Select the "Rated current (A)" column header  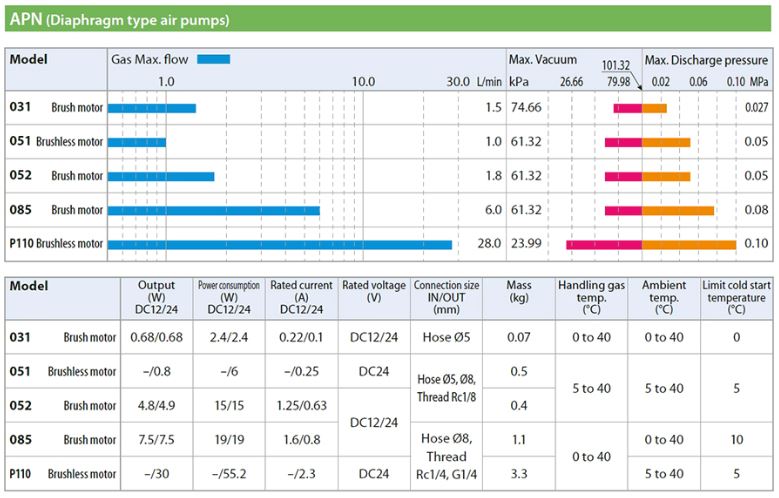click(301, 297)
